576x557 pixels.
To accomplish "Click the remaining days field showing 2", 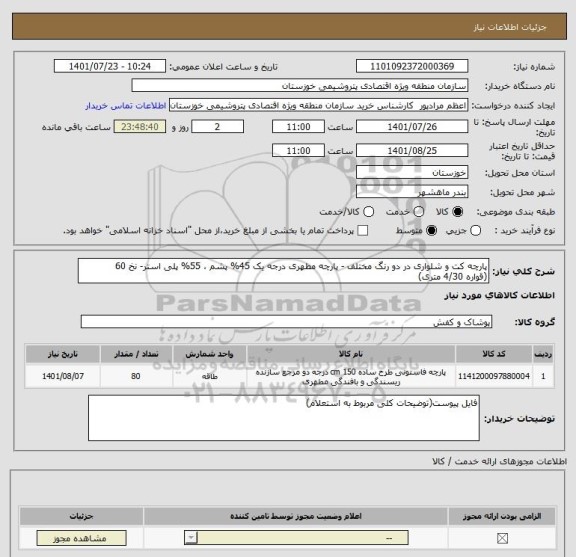I will [217, 127].
